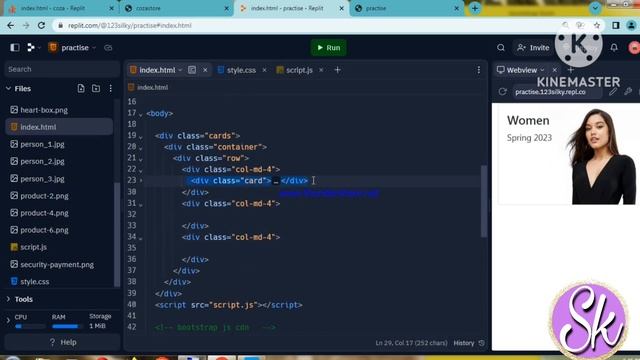Screen dimensions: 640x360
Task: Click into the file Search field
Action: click(61, 69)
